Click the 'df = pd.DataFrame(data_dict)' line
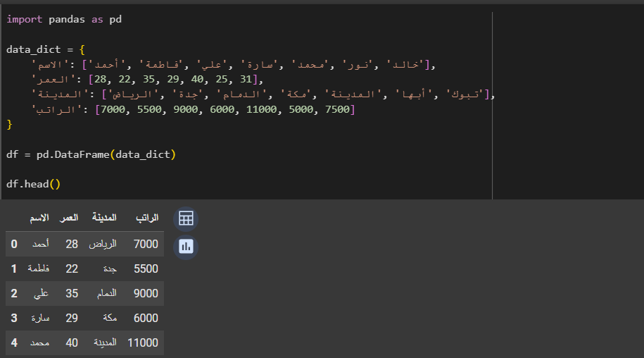The width and height of the screenshot is (644, 358). [x=91, y=154]
